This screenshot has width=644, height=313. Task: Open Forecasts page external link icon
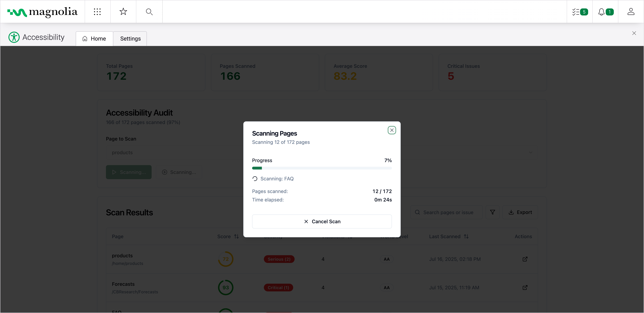click(x=525, y=288)
